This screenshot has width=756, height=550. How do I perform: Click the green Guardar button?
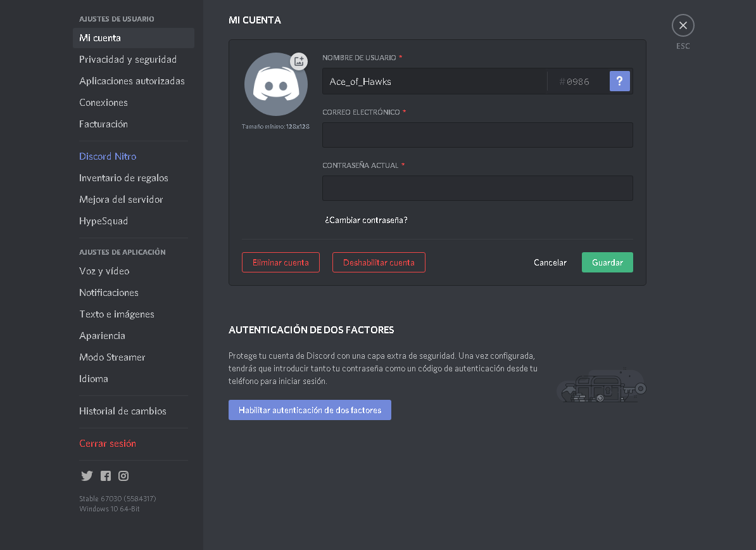click(607, 262)
